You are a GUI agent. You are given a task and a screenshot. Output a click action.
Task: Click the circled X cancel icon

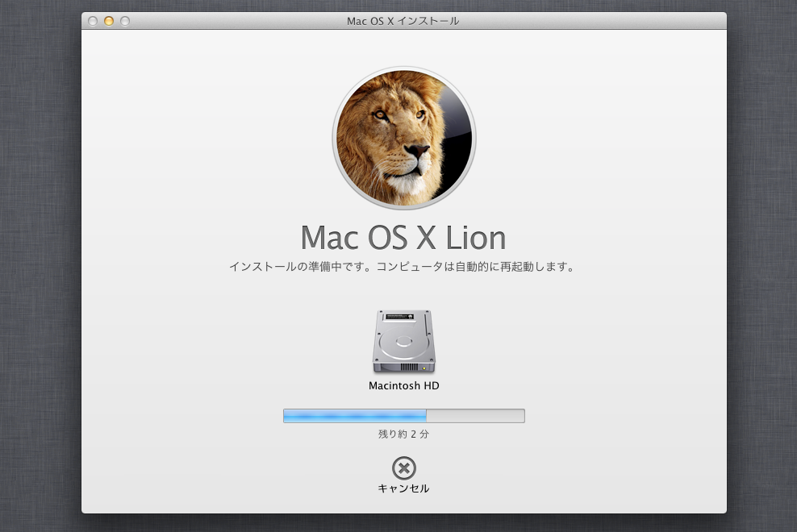click(x=404, y=468)
